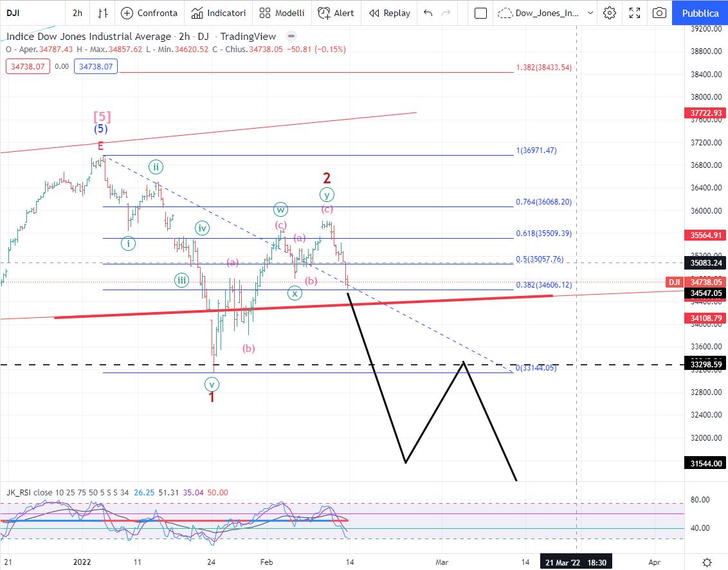The height and width of the screenshot is (570, 728).
Task: Enter fullscreen mode
Action: (x=635, y=13)
